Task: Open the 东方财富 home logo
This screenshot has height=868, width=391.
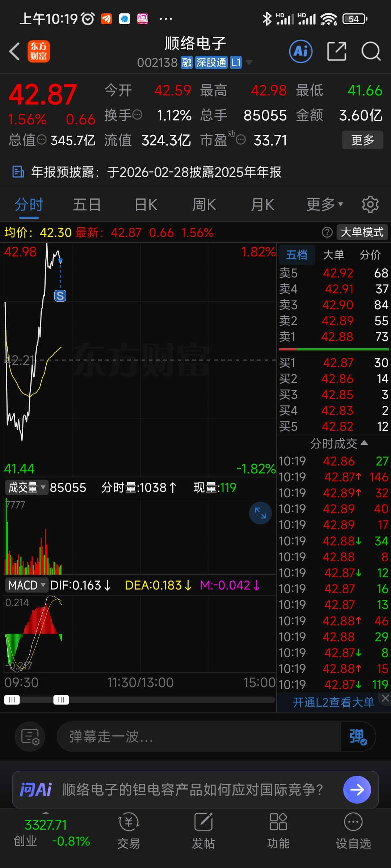Action: coord(39,51)
